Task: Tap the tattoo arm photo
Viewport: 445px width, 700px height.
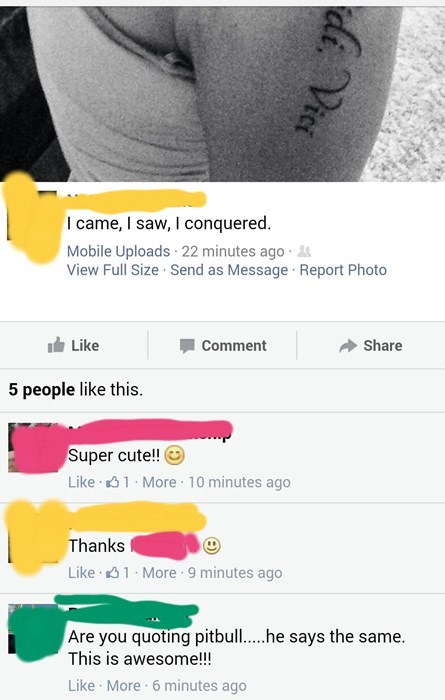Action: pyautogui.click(x=222, y=94)
